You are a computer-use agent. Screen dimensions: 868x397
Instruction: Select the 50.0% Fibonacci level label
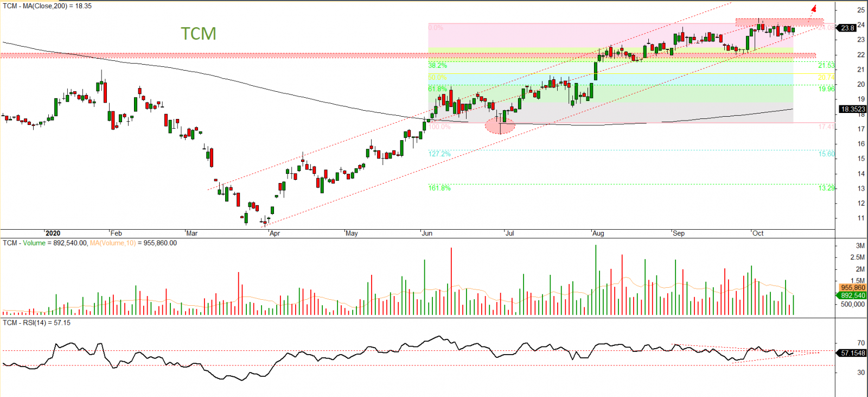pyautogui.click(x=438, y=78)
